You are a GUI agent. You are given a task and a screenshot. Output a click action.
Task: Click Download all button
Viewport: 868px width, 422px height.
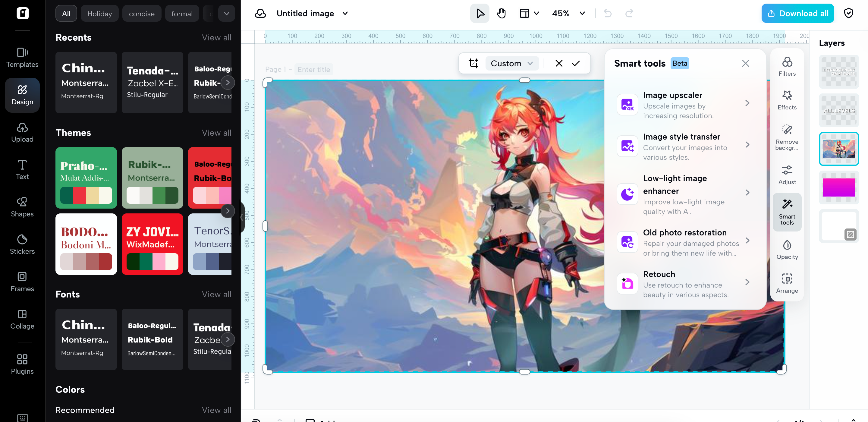point(797,14)
